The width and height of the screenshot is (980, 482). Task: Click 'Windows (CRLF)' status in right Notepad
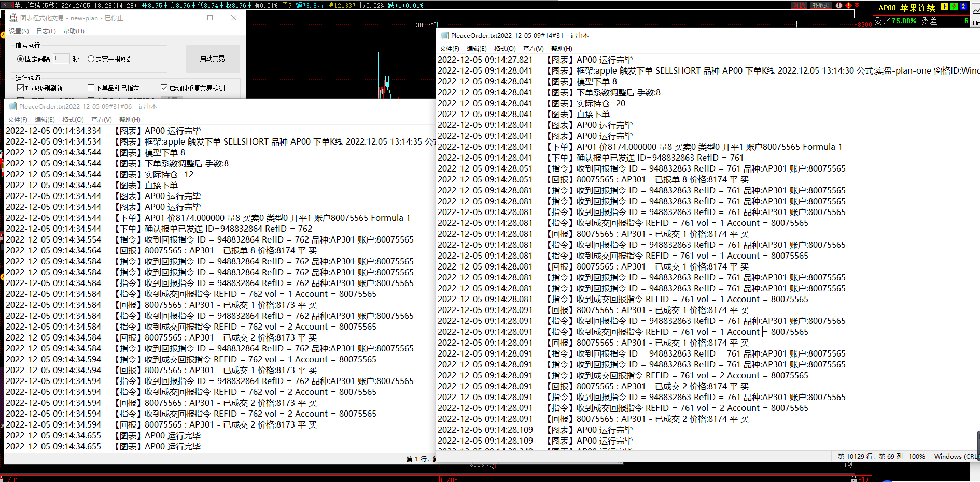point(957,457)
